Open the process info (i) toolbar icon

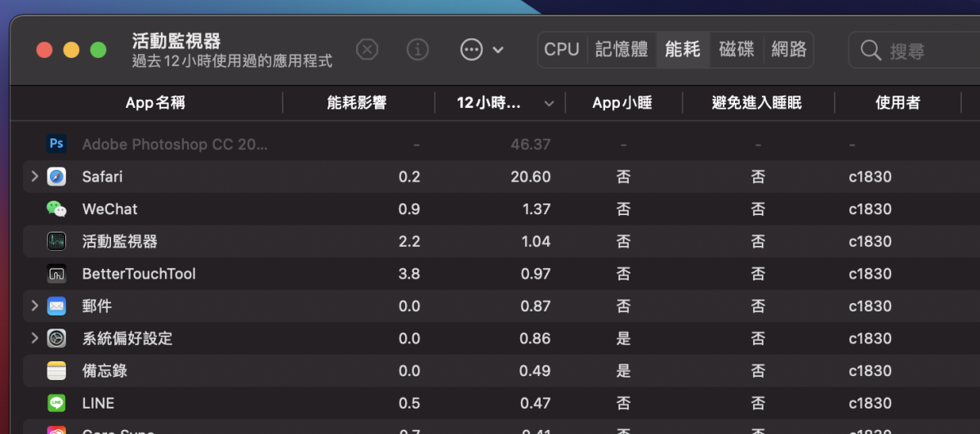(417, 50)
